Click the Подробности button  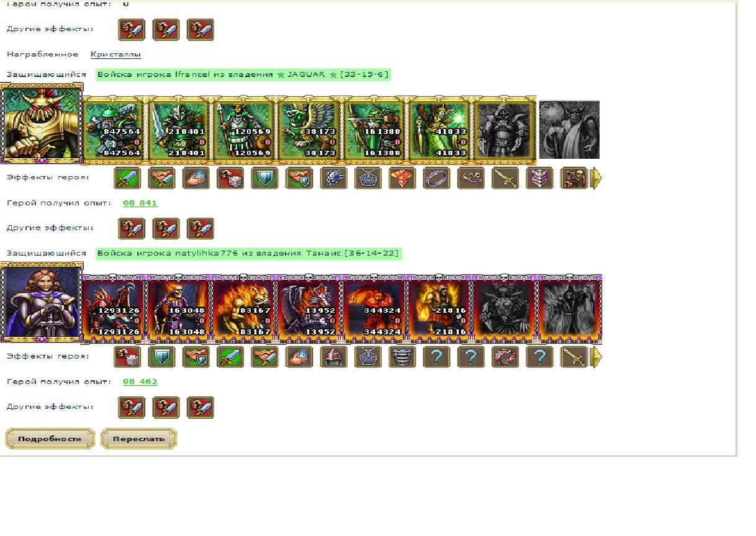point(50,439)
